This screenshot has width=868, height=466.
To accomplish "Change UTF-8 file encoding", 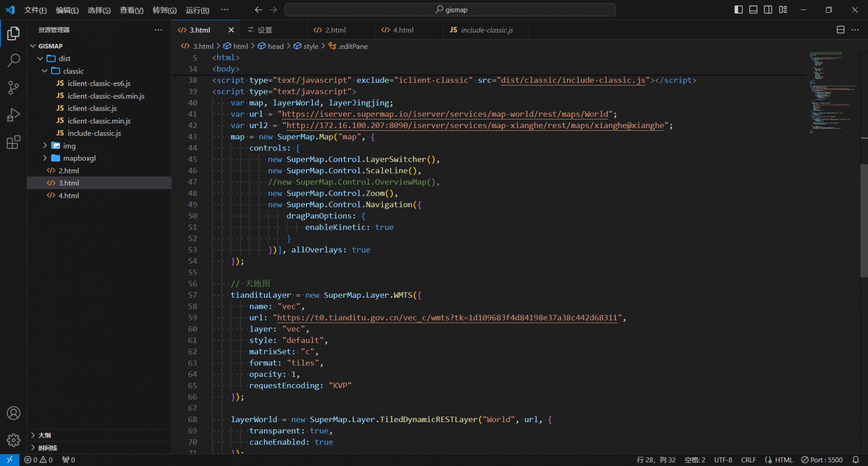I will pos(723,460).
